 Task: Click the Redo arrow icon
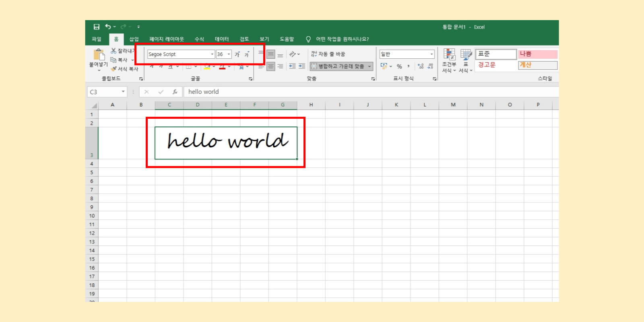[x=123, y=27]
